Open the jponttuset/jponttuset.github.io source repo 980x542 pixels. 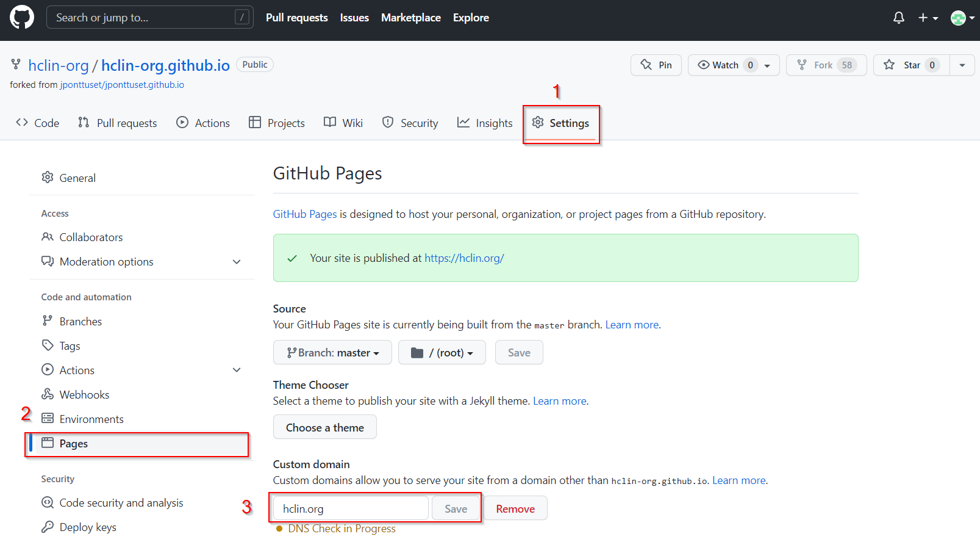122,85
